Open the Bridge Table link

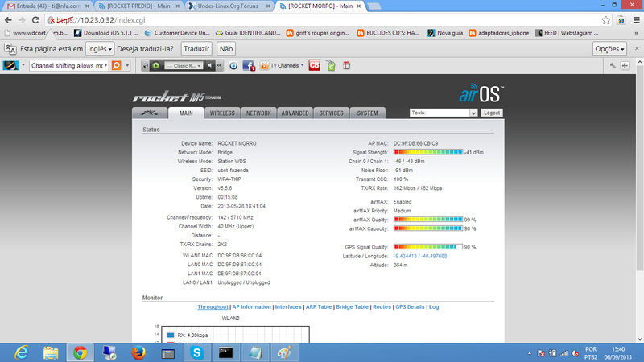pyautogui.click(x=353, y=307)
